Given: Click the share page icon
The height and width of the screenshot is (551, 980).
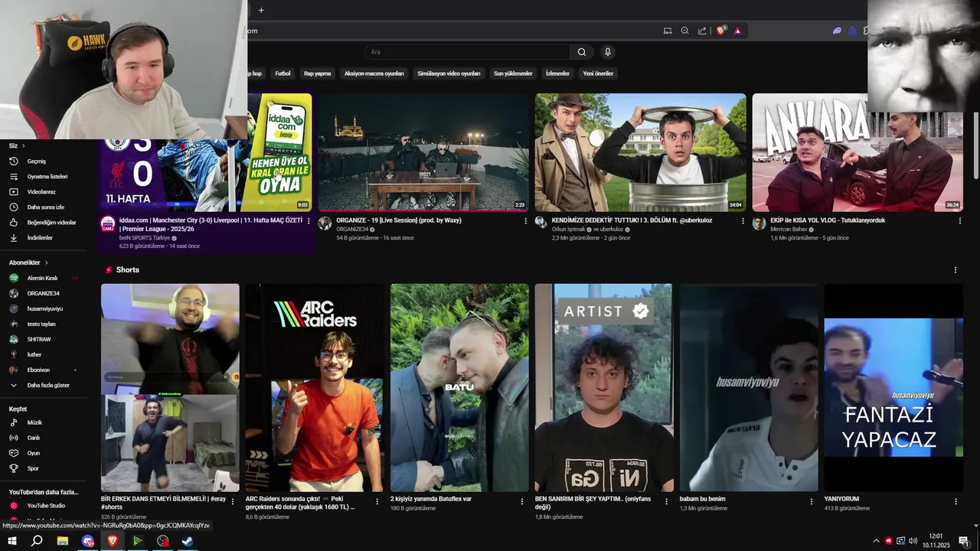Looking at the screenshot, I should [702, 31].
